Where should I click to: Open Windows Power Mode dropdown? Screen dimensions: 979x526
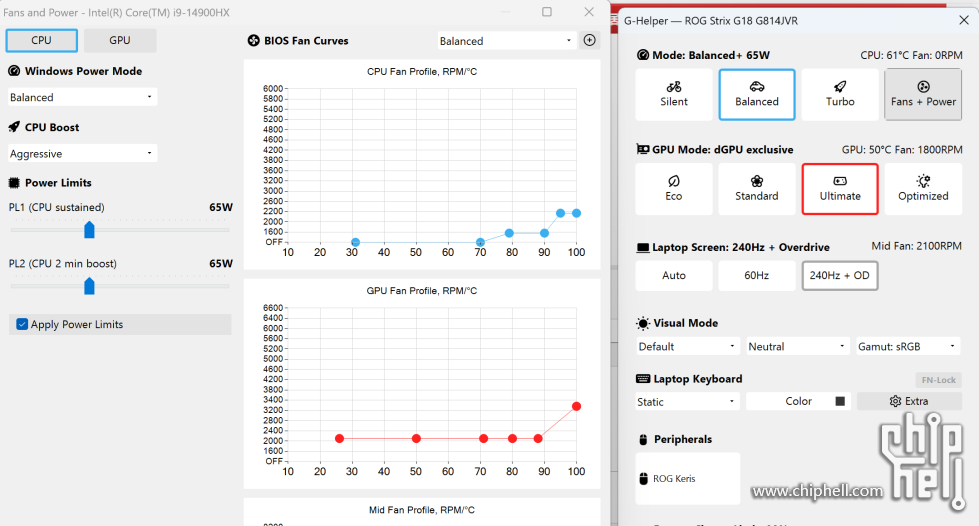82,97
